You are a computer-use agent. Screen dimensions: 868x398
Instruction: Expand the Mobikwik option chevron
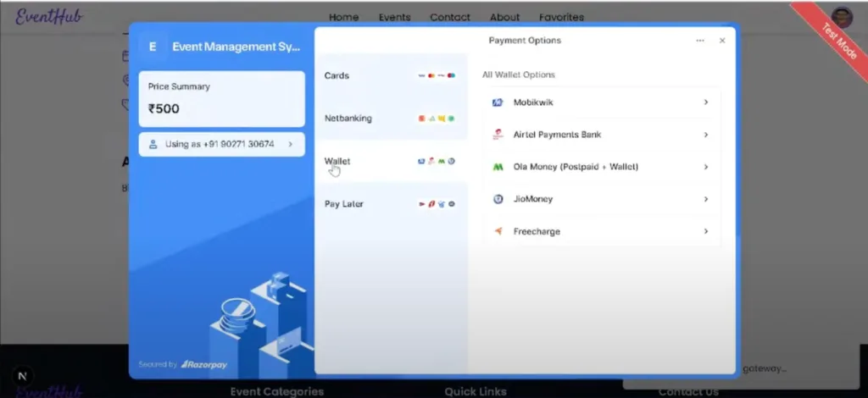tap(706, 102)
